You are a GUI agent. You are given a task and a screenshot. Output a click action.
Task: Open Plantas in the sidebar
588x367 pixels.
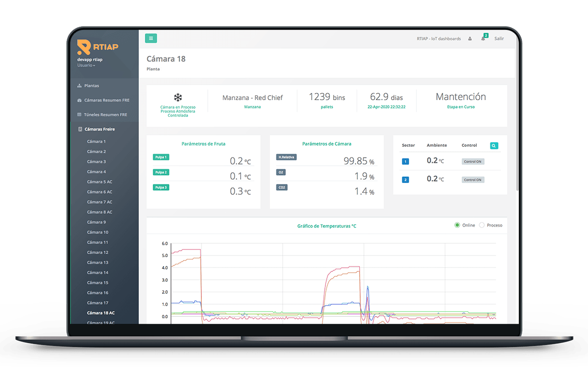(x=91, y=86)
